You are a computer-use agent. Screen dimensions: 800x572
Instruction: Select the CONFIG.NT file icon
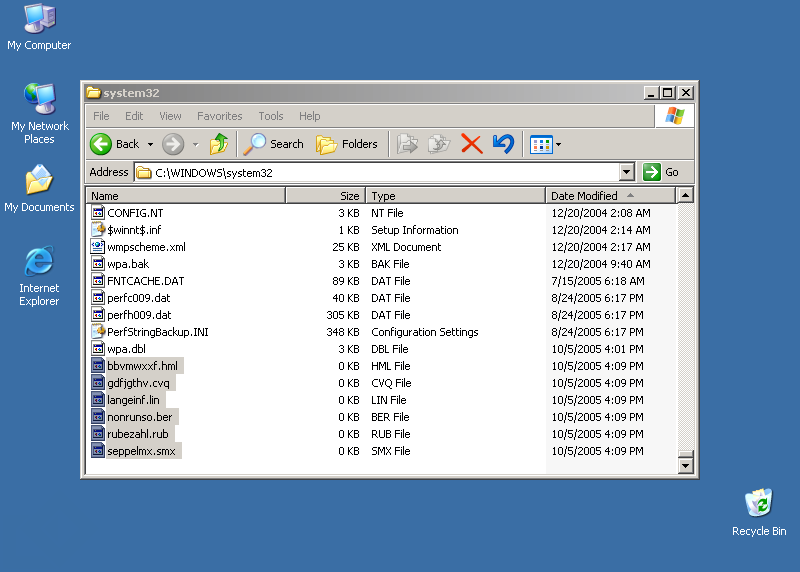pos(98,212)
